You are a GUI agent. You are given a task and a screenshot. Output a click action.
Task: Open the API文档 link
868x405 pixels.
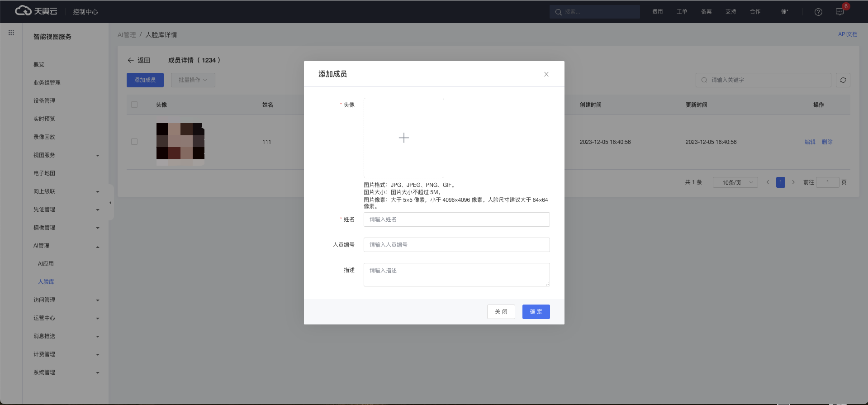[x=847, y=34]
